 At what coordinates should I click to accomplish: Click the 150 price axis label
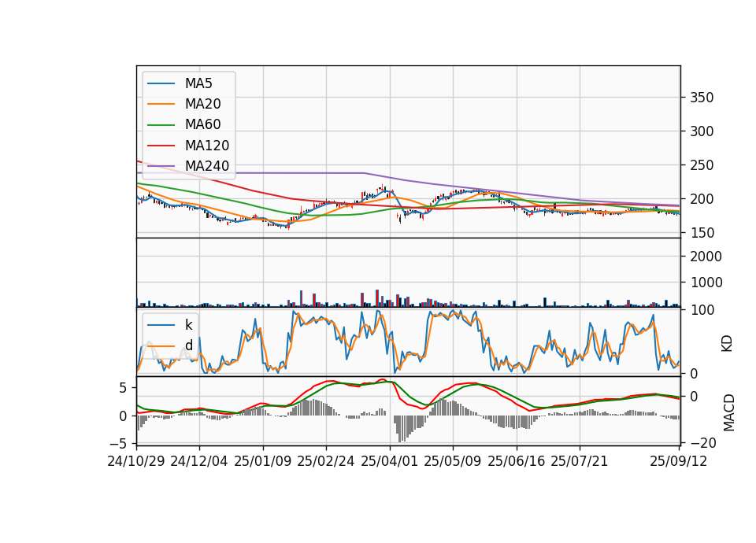click(702, 233)
